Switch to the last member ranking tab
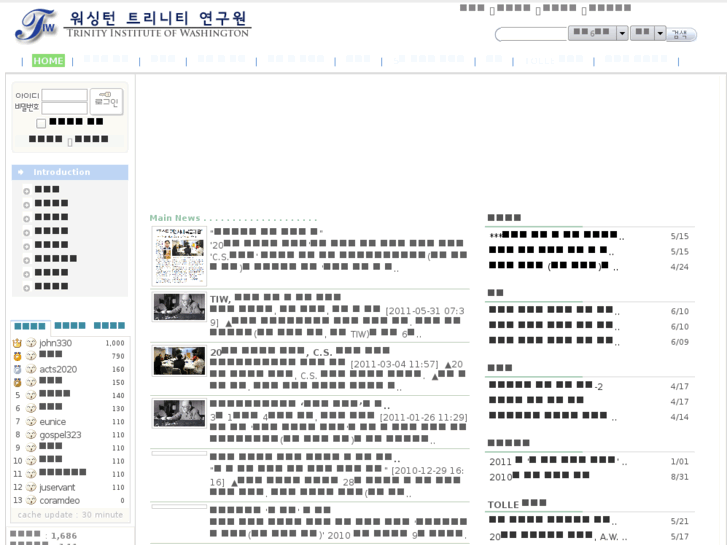The width and height of the screenshot is (727, 545). pos(109,326)
